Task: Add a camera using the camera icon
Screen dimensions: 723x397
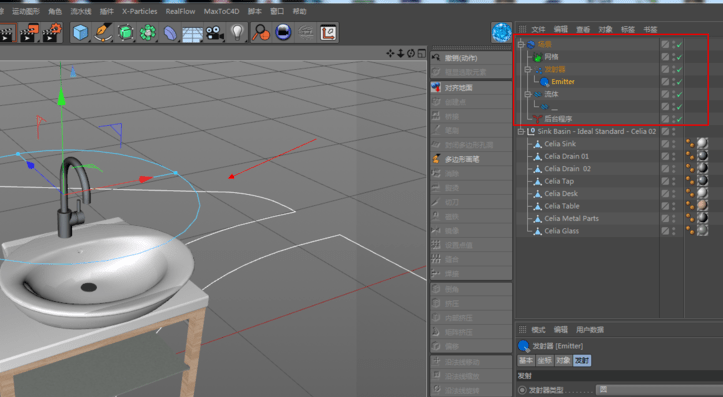Action: pos(214,33)
